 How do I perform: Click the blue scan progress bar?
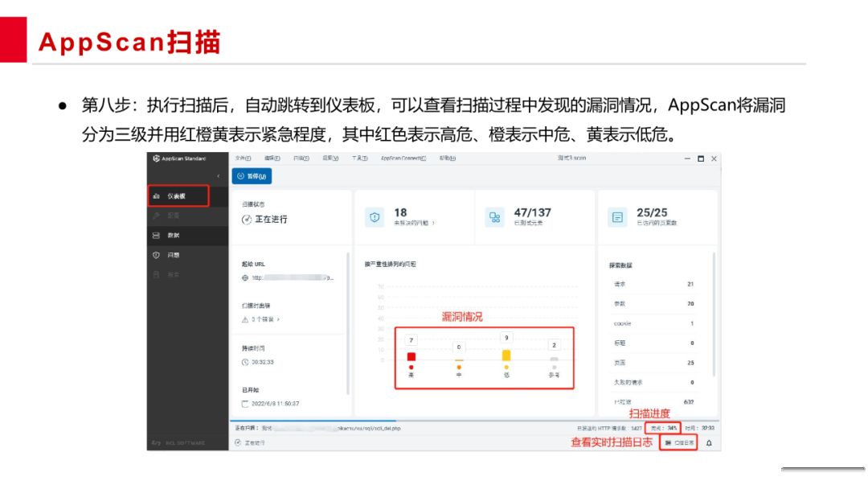coord(313,421)
